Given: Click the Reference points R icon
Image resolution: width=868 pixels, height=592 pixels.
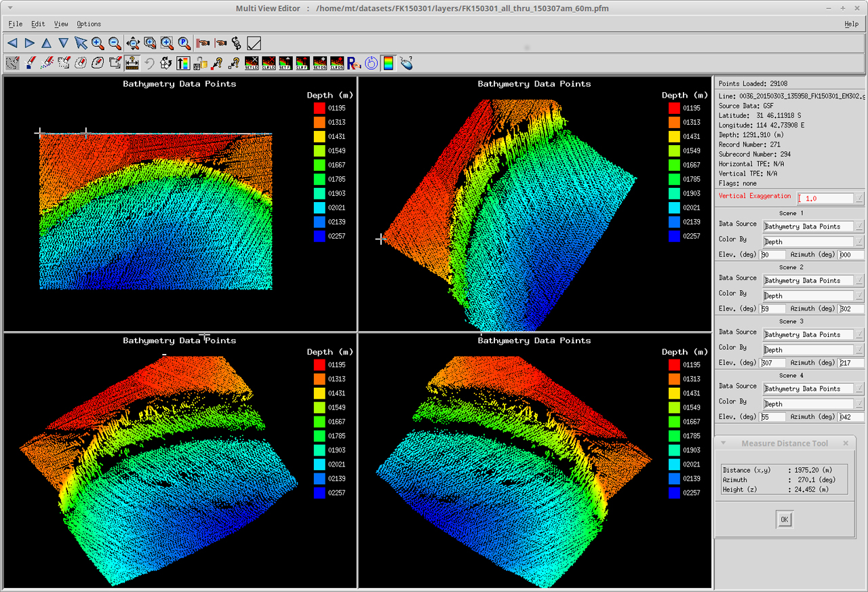Looking at the screenshot, I should coord(352,63).
